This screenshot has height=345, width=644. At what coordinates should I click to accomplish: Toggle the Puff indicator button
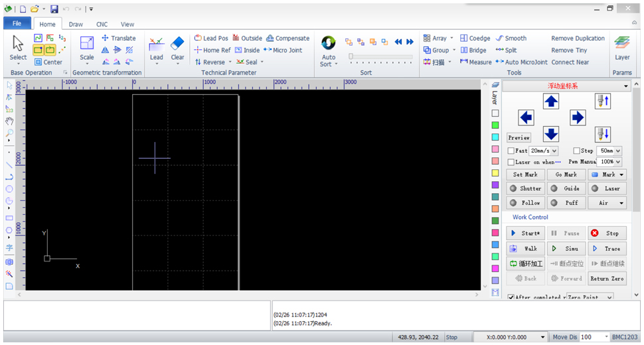click(x=566, y=202)
